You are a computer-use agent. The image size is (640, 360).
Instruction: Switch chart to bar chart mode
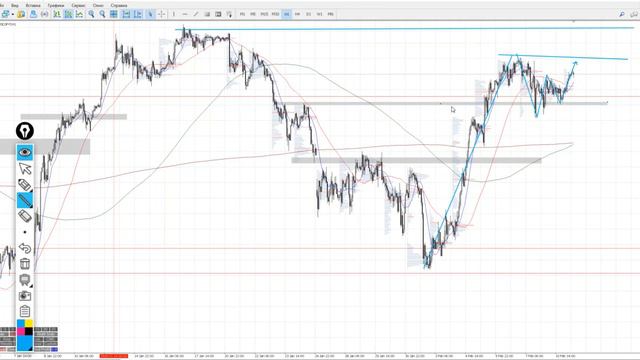[x=57, y=14]
